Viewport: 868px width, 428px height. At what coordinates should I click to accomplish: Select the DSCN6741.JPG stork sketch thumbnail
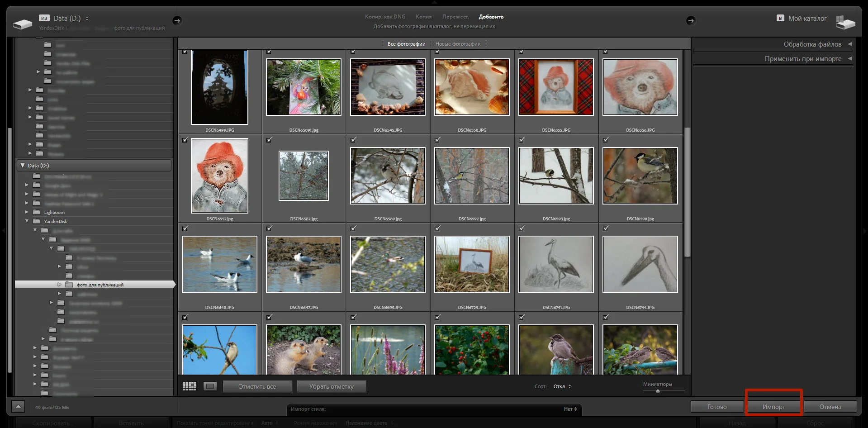[556, 265]
